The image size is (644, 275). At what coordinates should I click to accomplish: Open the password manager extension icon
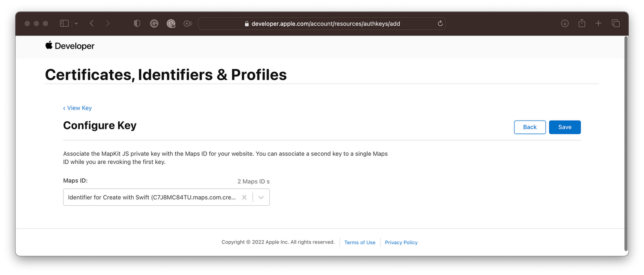pos(171,23)
